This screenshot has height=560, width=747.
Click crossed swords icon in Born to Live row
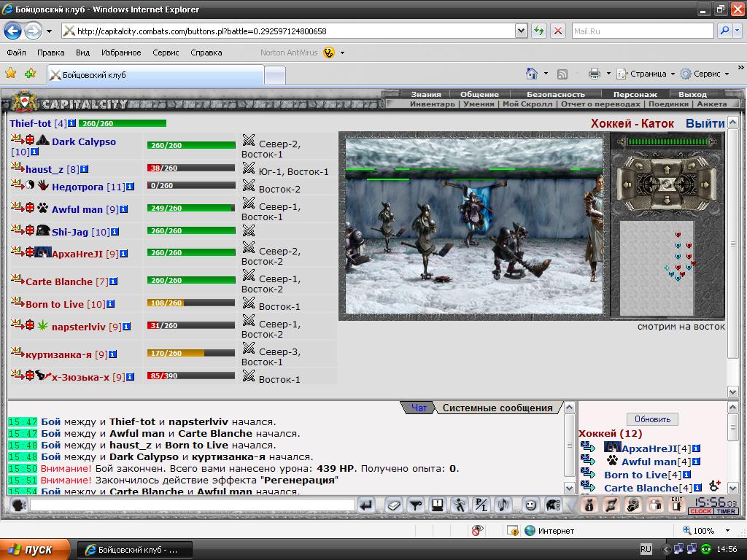tap(248, 303)
